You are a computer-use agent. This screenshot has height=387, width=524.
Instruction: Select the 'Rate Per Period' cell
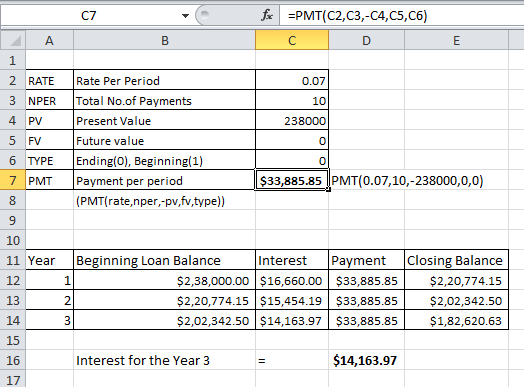tap(164, 80)
